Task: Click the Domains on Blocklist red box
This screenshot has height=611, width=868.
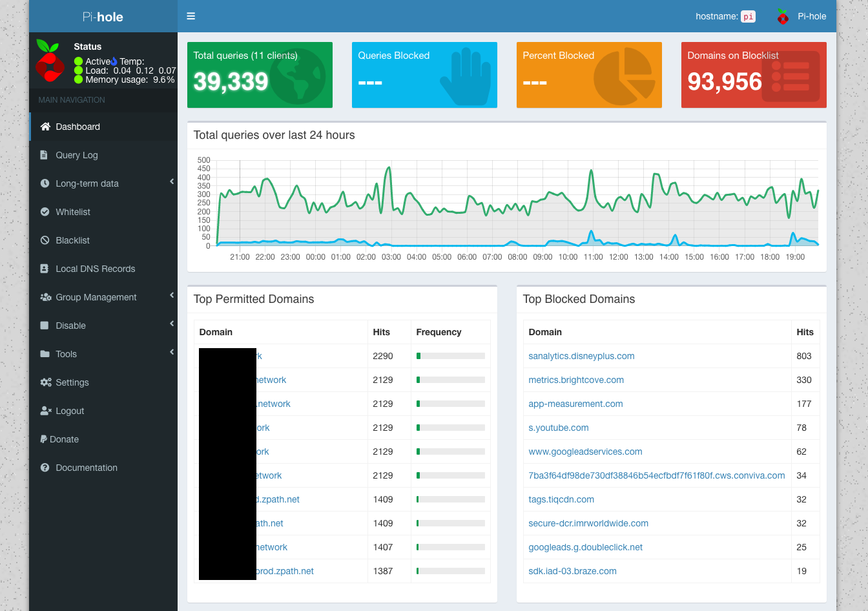Action: tap(754, 75)
